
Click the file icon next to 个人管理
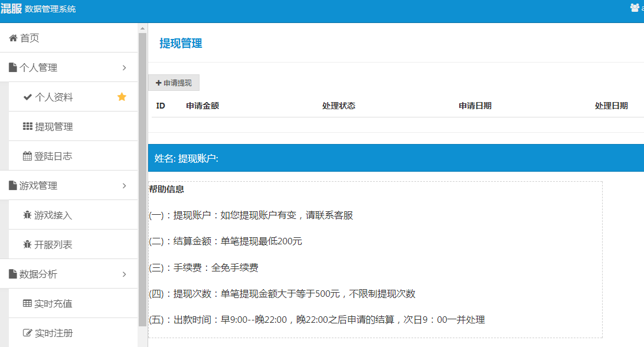13,67
